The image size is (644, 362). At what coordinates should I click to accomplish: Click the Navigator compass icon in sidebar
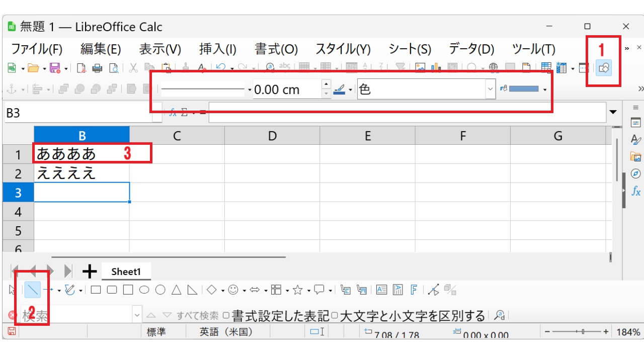click(x=636, y=173)
